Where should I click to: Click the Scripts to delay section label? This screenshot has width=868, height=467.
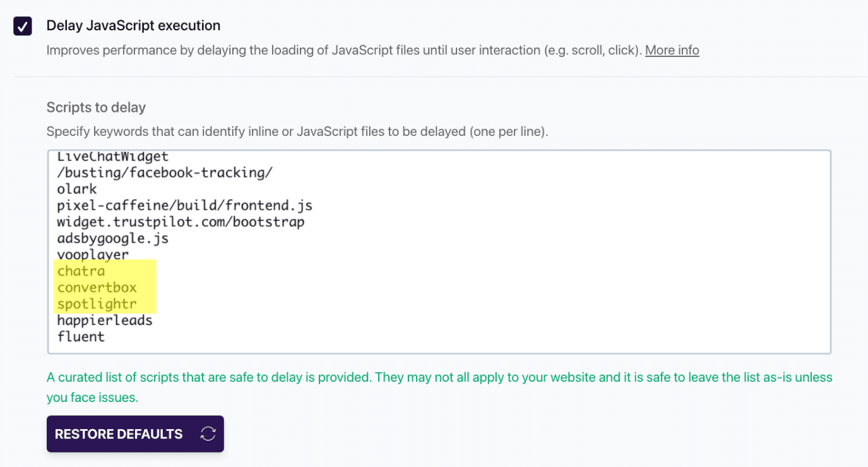[x=95, y=107]
